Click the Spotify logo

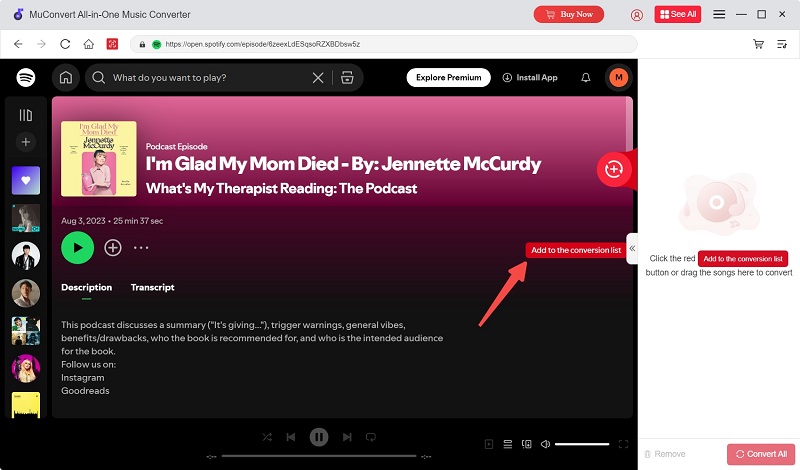pos(26,78)
